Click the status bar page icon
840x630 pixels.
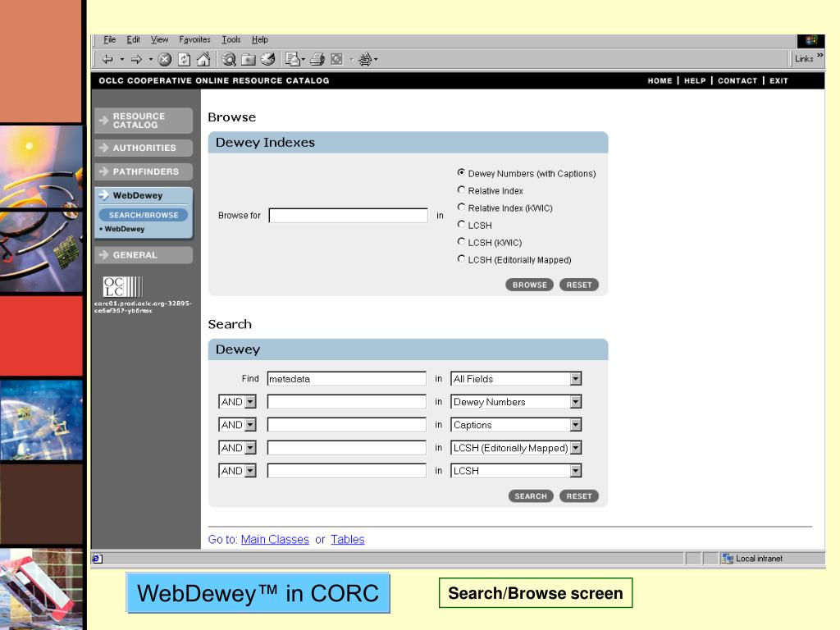pyautogui.click(x=97, y=558)
